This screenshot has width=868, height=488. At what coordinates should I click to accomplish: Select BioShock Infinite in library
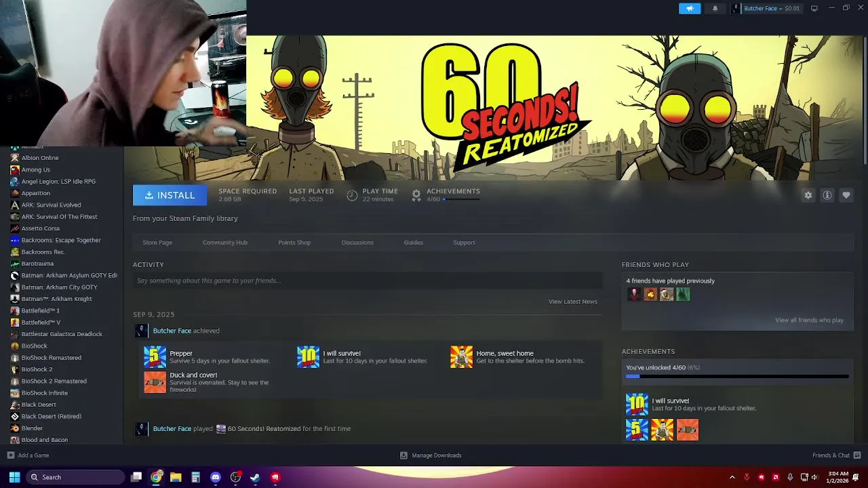pyautogui.click(x=44, y=393)
